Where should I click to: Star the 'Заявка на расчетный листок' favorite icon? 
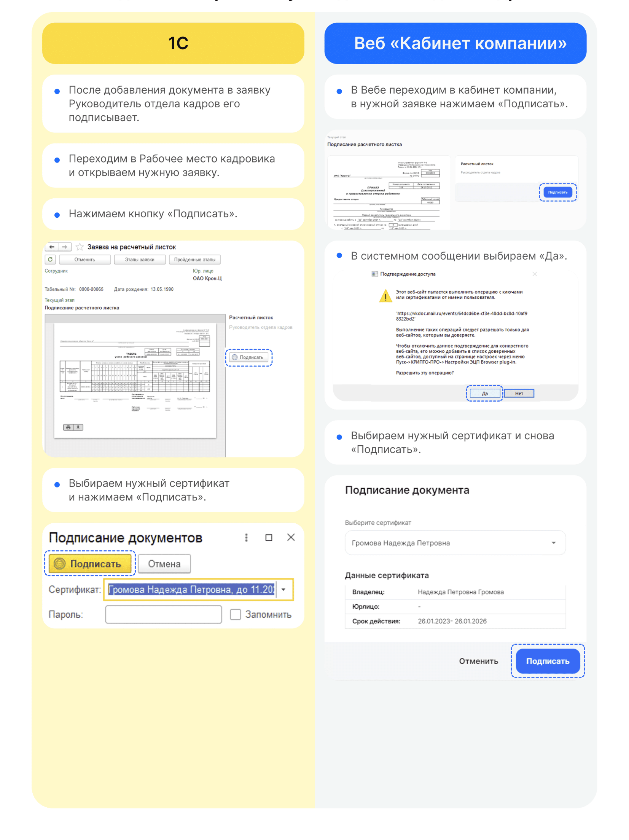click(80, 247)
